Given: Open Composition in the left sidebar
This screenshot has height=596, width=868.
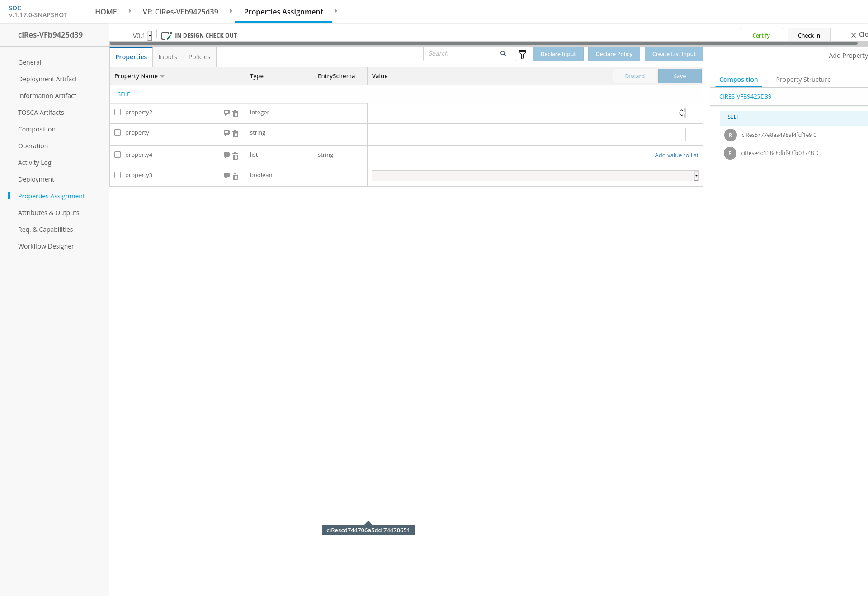Looking at the screenshot, I should pos(37,129).
